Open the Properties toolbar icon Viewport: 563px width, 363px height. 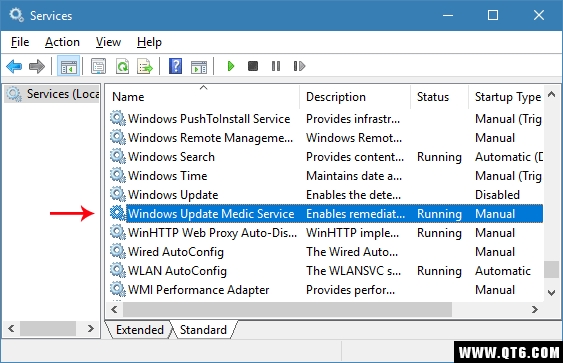coord(98,66)
